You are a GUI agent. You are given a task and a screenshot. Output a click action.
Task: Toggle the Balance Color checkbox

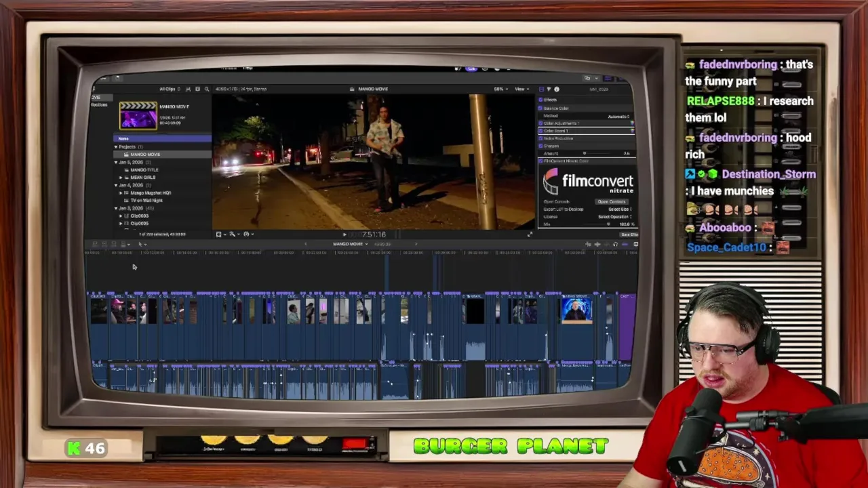540,108
